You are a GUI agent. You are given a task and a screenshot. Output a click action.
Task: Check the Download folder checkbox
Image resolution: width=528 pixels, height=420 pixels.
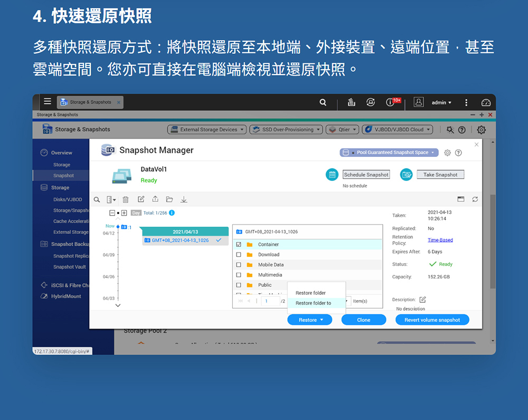point(239,255)
